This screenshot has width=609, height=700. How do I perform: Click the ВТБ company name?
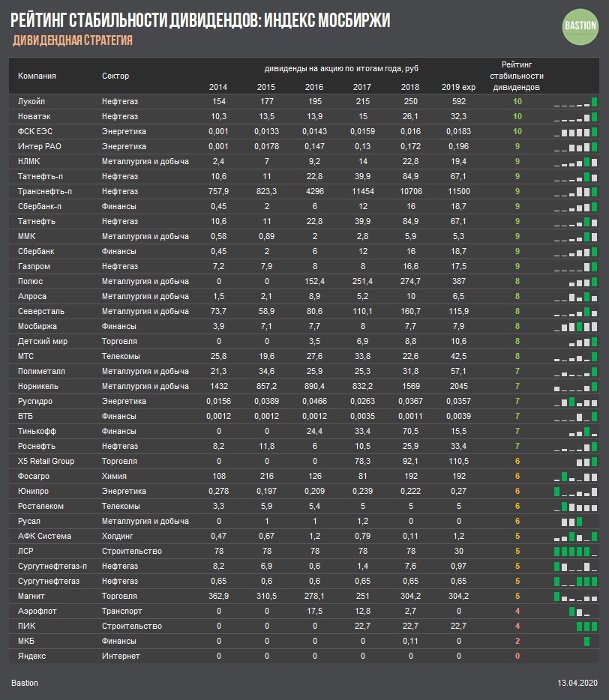pos(25,417)
